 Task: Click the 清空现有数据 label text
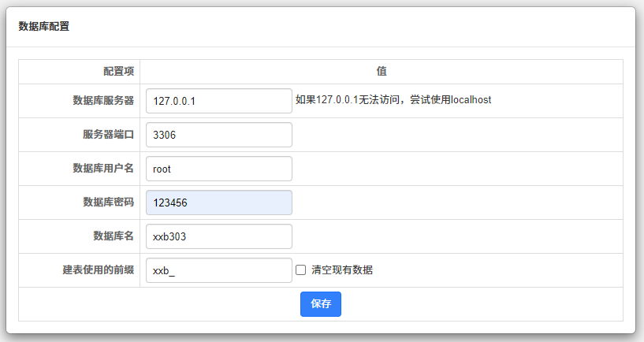point(342,270)
